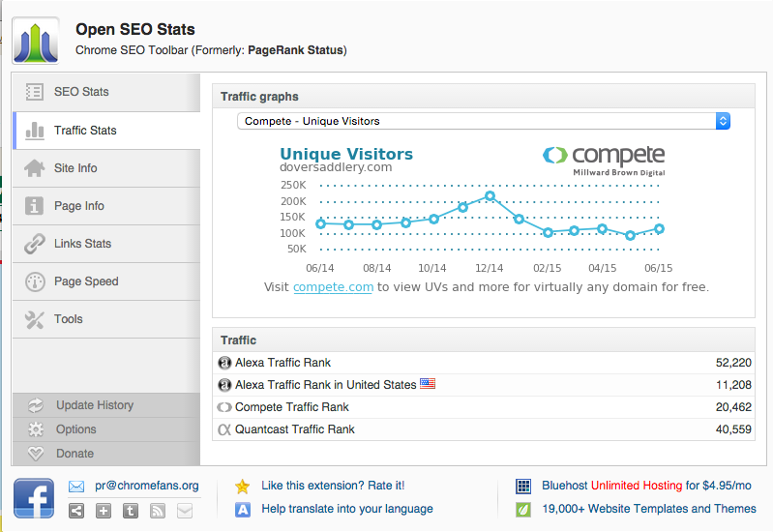Click the 20,462 Compete rank value
Image resolution: width=773 pixels, height=532 pixels.
pos(733,407)
